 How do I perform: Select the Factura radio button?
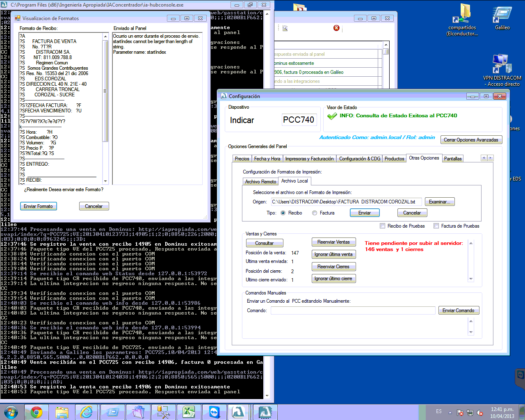(315, 213)
